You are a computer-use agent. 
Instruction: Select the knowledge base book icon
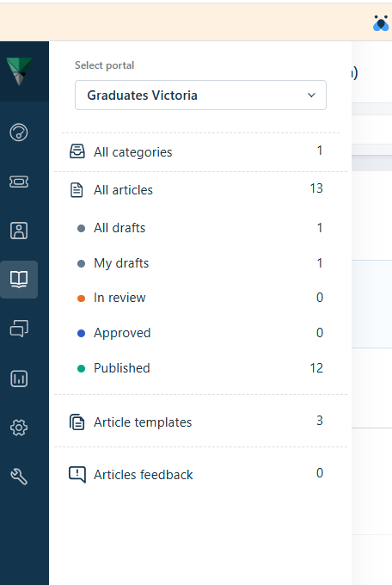coord(19,280)
